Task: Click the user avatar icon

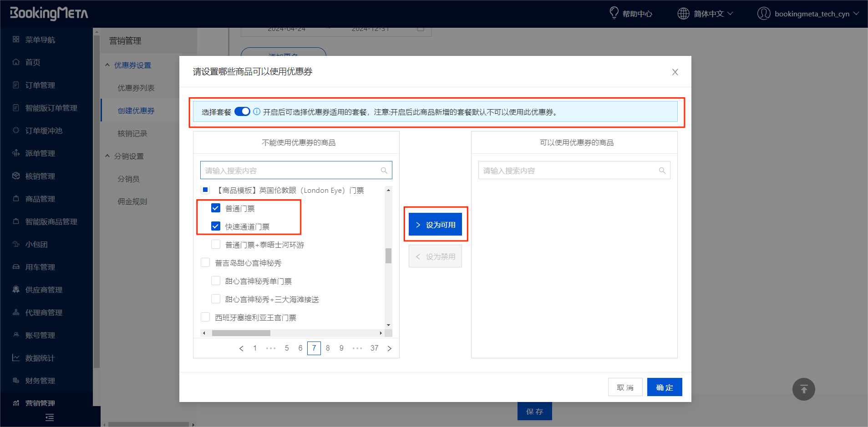Action: tap(764, 14)
